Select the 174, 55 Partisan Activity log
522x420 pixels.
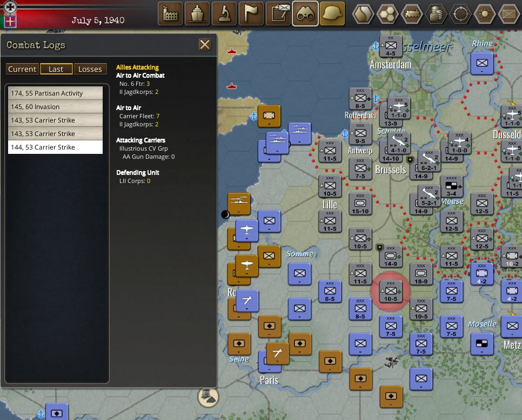point(55,93)
